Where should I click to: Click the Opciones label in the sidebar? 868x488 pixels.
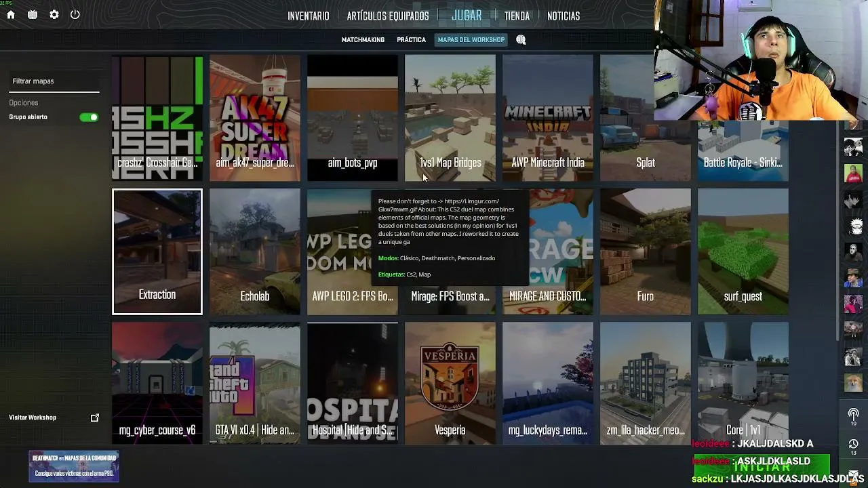coord(24,103)
